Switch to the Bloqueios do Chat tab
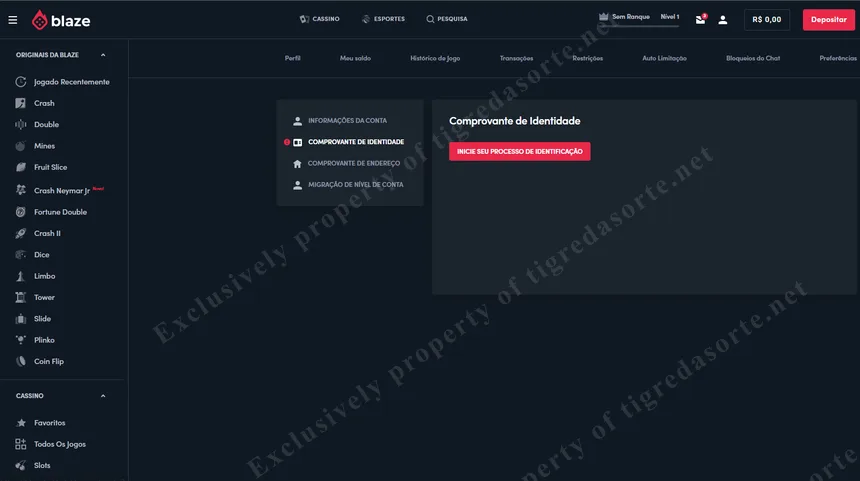The height and width of the screenshot is (481, 860). click(753, 58)
